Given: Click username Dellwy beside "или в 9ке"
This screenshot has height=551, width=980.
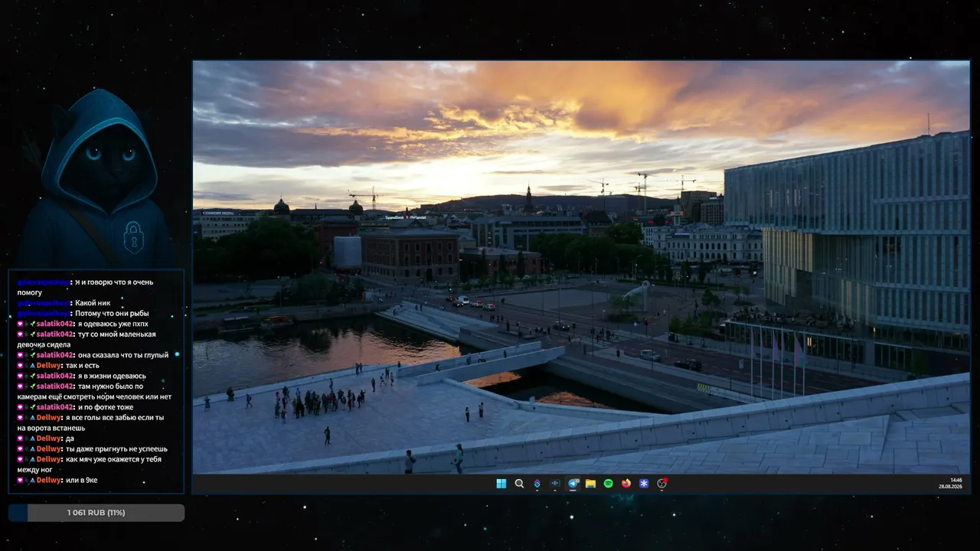Looking at the screenshot, I should pos(49,481).
